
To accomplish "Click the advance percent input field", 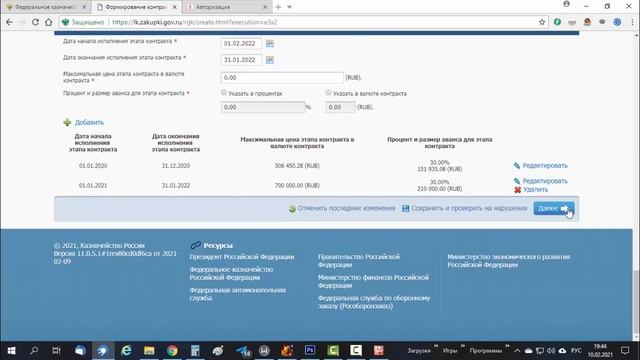I will click(263, 107).
